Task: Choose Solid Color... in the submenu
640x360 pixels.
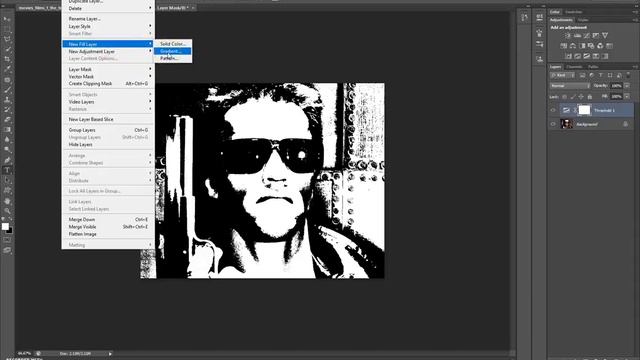Action: tap(173, 44)
